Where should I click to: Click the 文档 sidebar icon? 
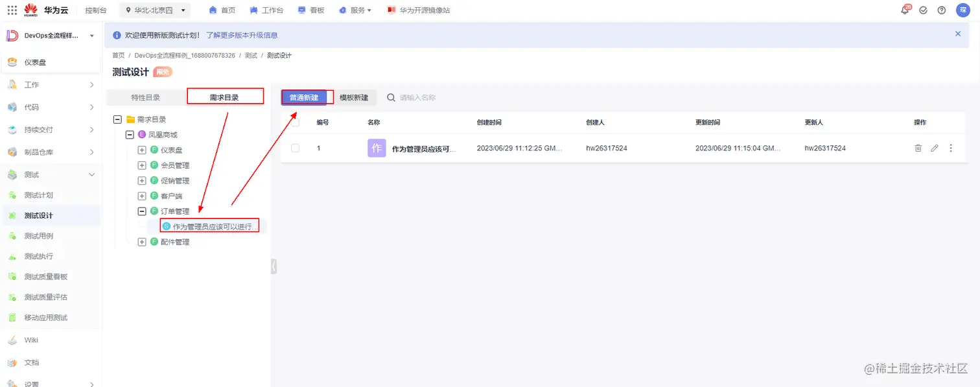(x=12, y=362)
